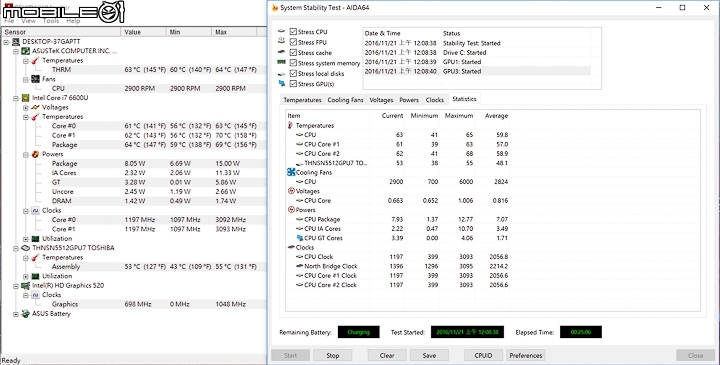The width and height of the screenshot is (720, 365).
Task: Click the Stop button
Action: (332, 355)
